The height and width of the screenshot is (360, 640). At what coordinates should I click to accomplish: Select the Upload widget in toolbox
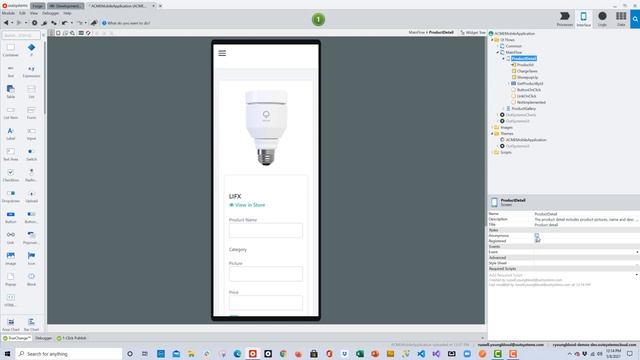pyautogui.click(x=31, y=196)
